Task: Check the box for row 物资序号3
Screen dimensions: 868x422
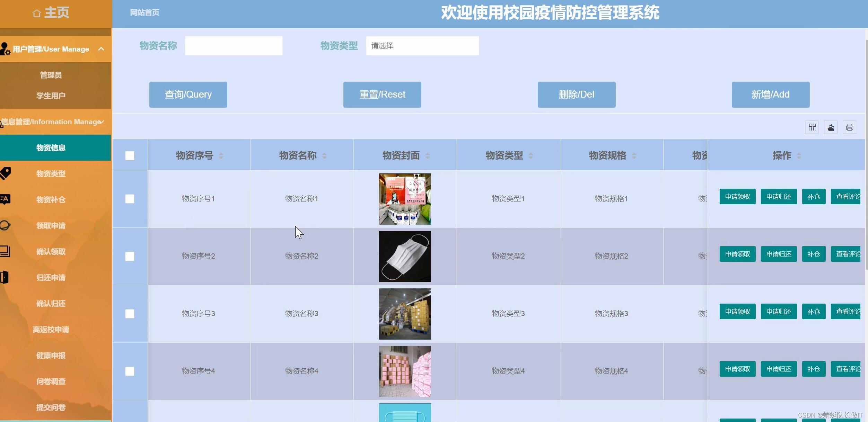Action: tap(130, 314)
